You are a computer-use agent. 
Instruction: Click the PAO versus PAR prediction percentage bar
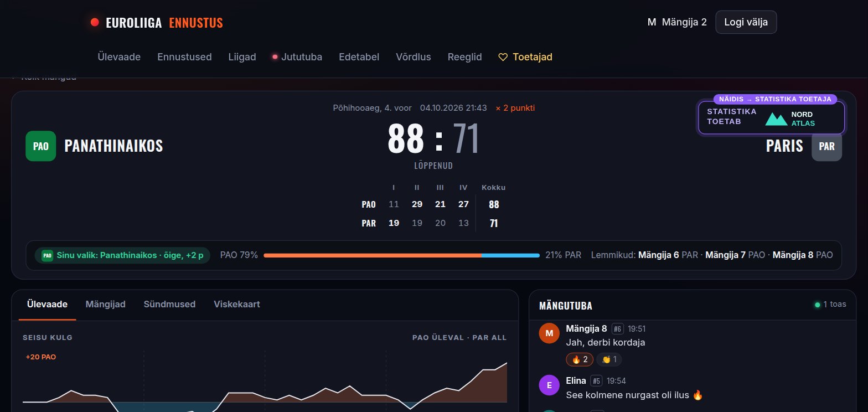tap(401, 255)
